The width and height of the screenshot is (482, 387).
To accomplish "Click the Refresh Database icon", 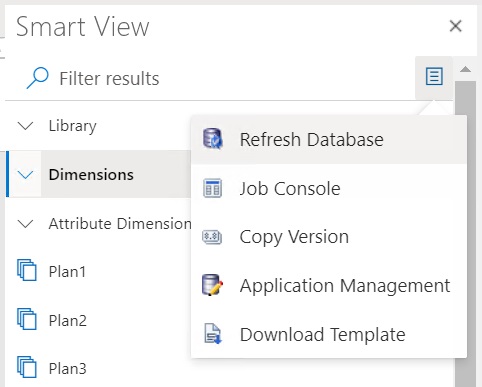I will tap(213, 139).
